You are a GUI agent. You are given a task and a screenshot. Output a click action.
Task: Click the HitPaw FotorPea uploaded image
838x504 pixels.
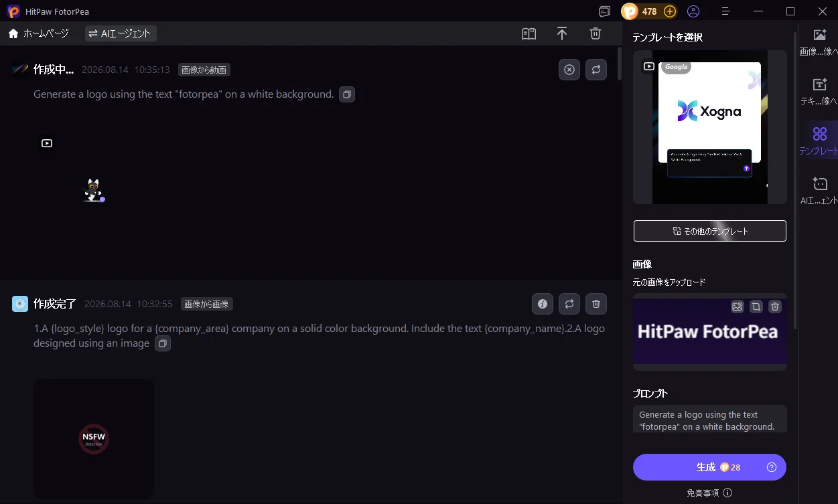click(710, 332)
